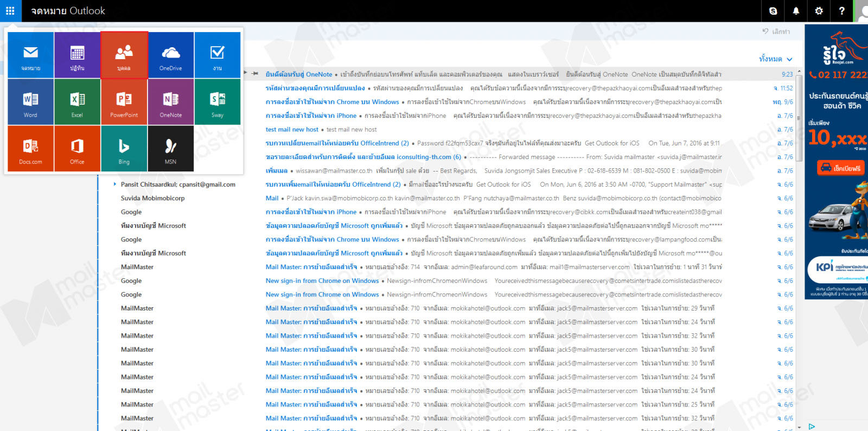
Task: Click the เช็กเบี้ยฟรี button in ad
Action: pos(840,168)
